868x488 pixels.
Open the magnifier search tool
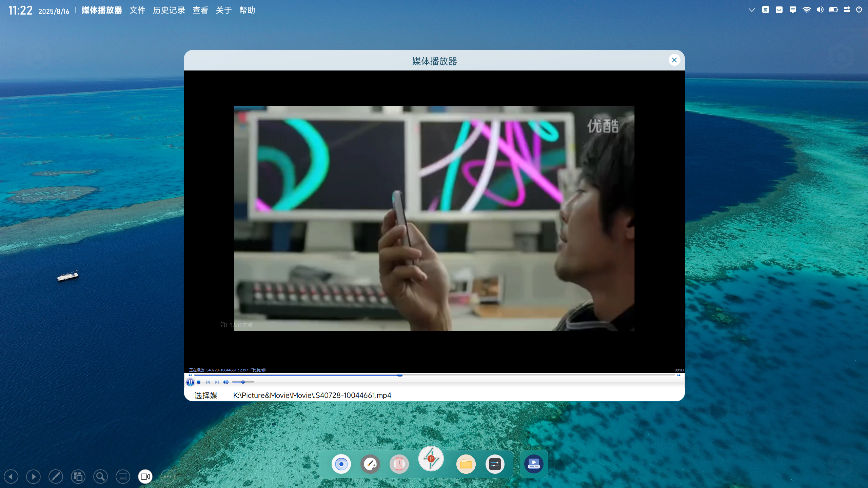coord(100,477)
